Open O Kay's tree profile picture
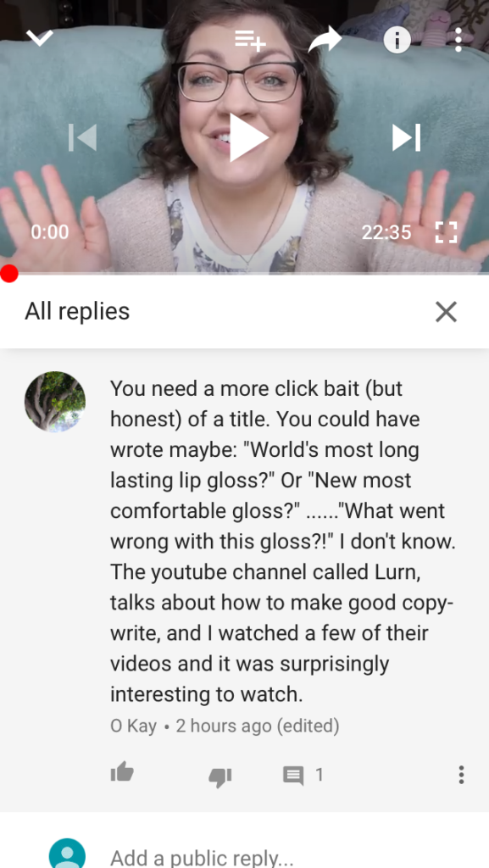This screenshot has width=489, height=868. click(55, 401)
